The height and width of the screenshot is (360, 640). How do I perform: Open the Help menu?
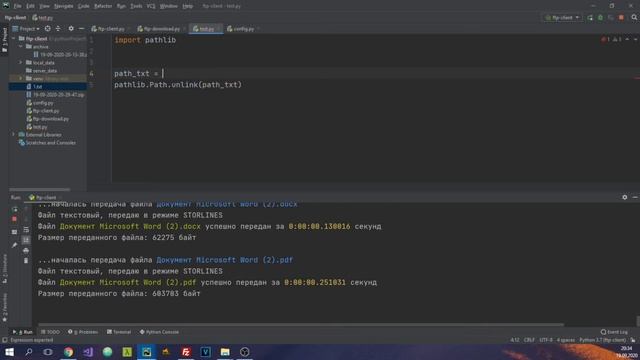click(188, 6)
